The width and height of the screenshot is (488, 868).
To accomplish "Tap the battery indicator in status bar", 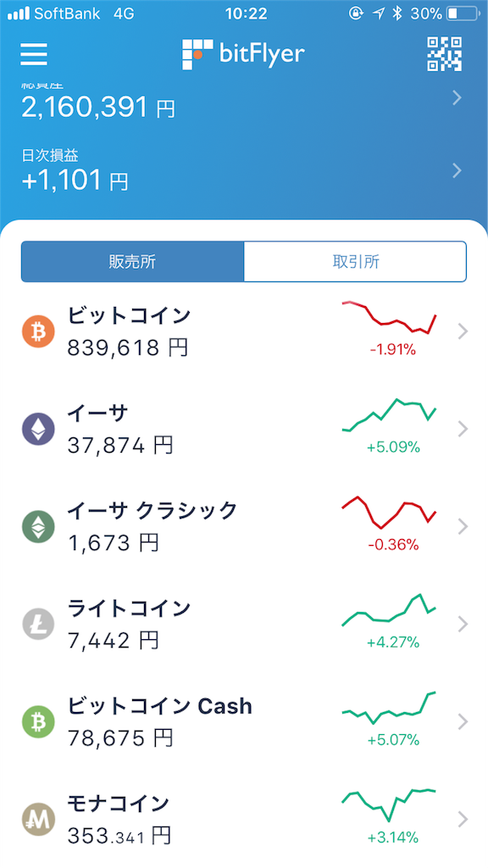I will click(460, 14).
